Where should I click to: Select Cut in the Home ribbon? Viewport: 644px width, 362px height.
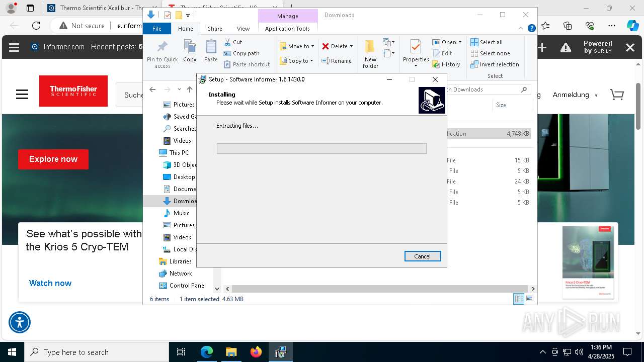(x=233, y=42)
